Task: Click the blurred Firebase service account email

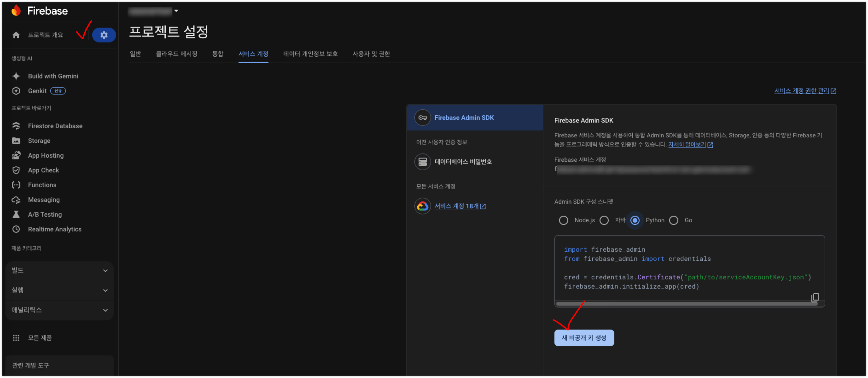Action: tap(653, 170)
